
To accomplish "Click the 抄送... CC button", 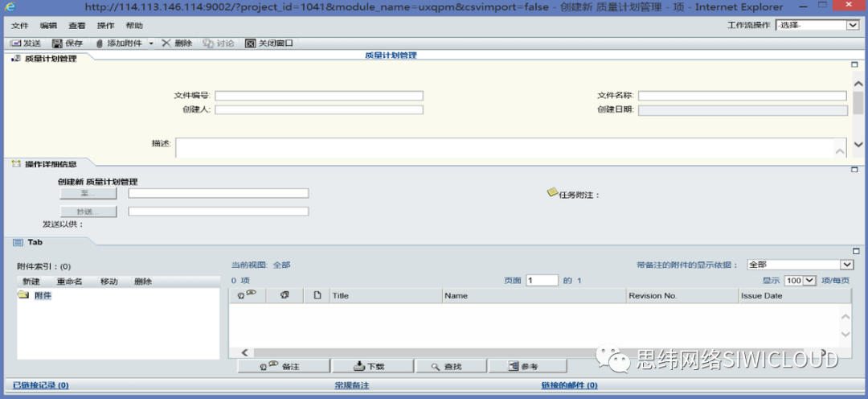I will tap(88, 212).
